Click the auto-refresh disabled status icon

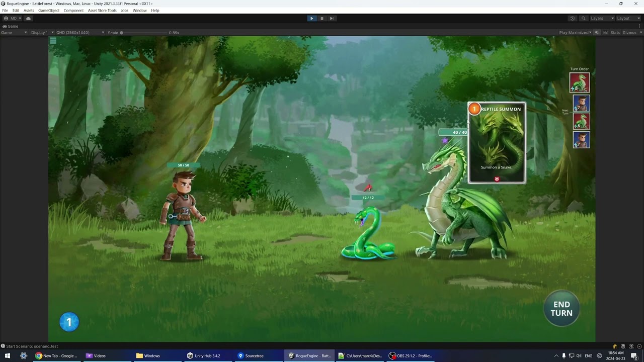631,346
